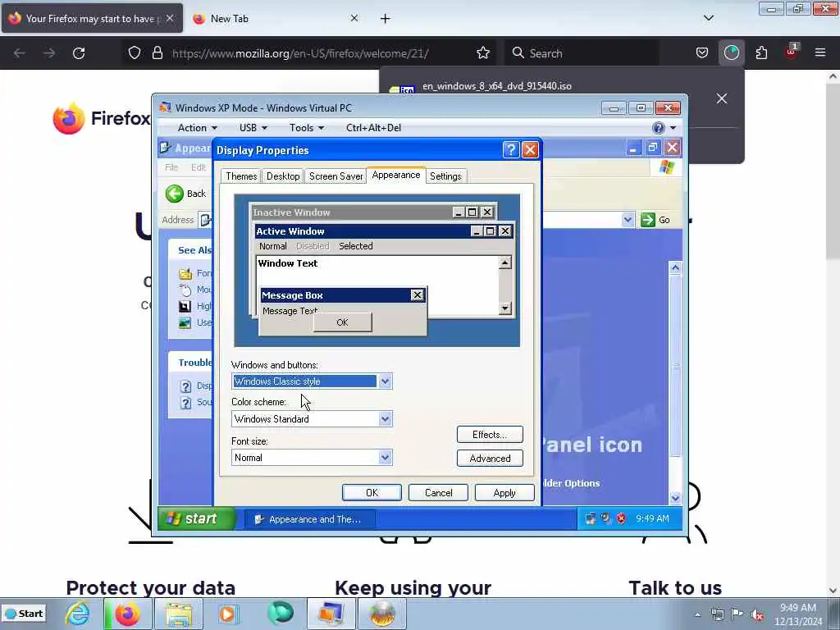The width and height of the screenshot is (840, 630).
Task: Open Internet Explorer from the host taskbar
Action: pyautogui.click(x=78, y=614)
